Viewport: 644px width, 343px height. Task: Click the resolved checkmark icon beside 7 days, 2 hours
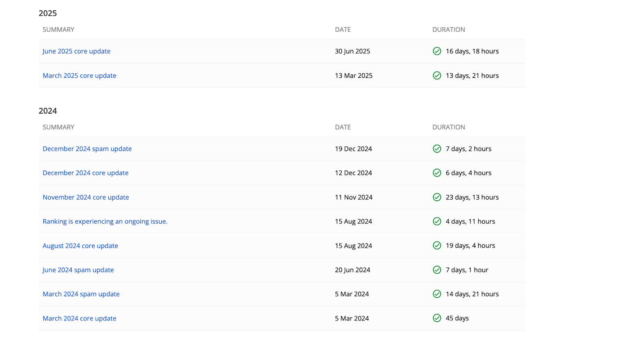tap(437, 149)
